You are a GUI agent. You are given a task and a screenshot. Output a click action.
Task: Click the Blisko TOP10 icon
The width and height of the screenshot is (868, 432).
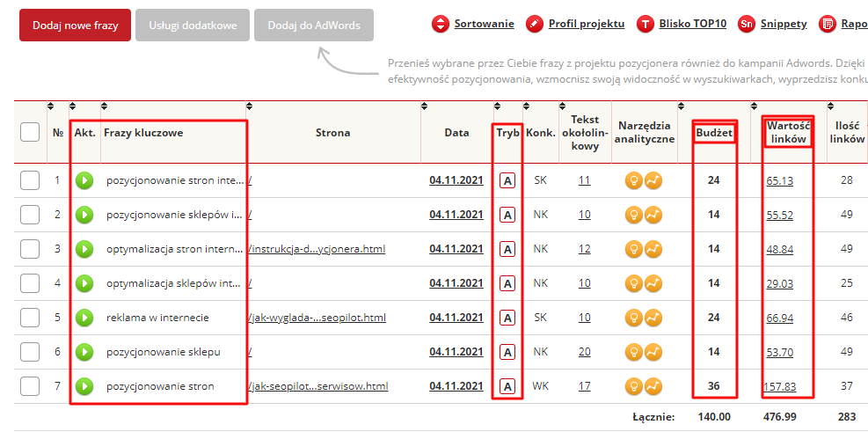tap(646, 24)
